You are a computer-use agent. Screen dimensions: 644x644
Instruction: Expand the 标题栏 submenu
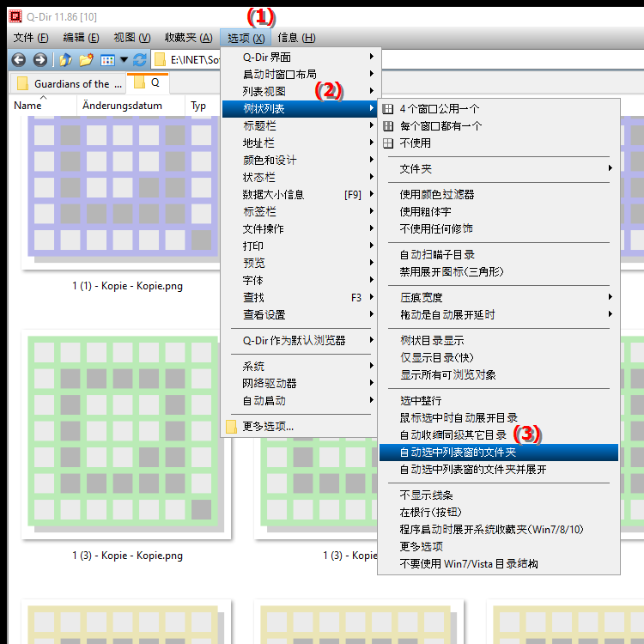[x=301, y=126]
